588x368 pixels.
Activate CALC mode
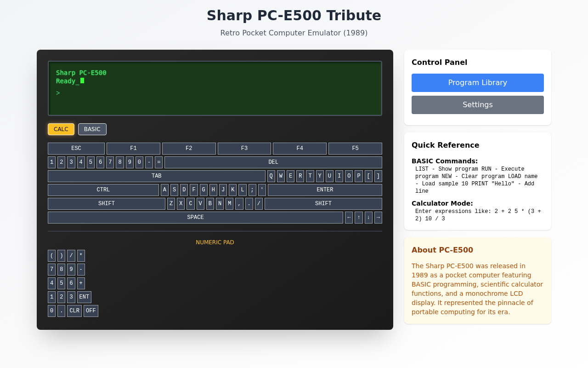point(61,129)
